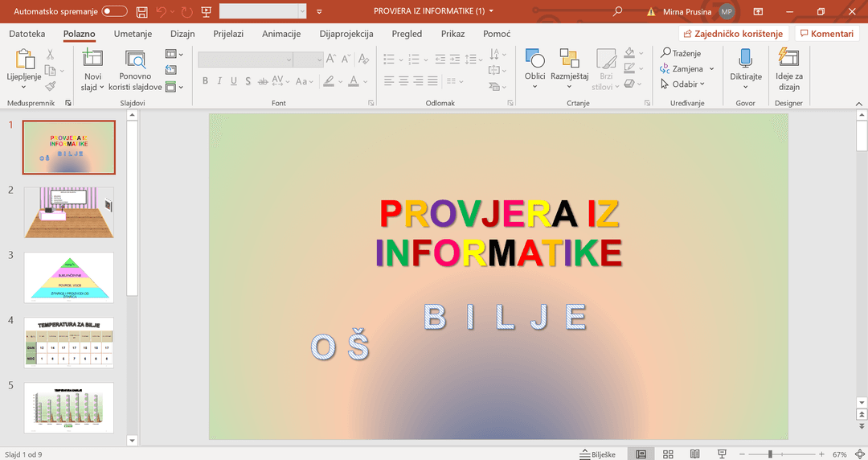868x460 pixels.
Task: Toggle the Automatsko spremanje switch
Action: pyautogui.click(x=114, y=12)
